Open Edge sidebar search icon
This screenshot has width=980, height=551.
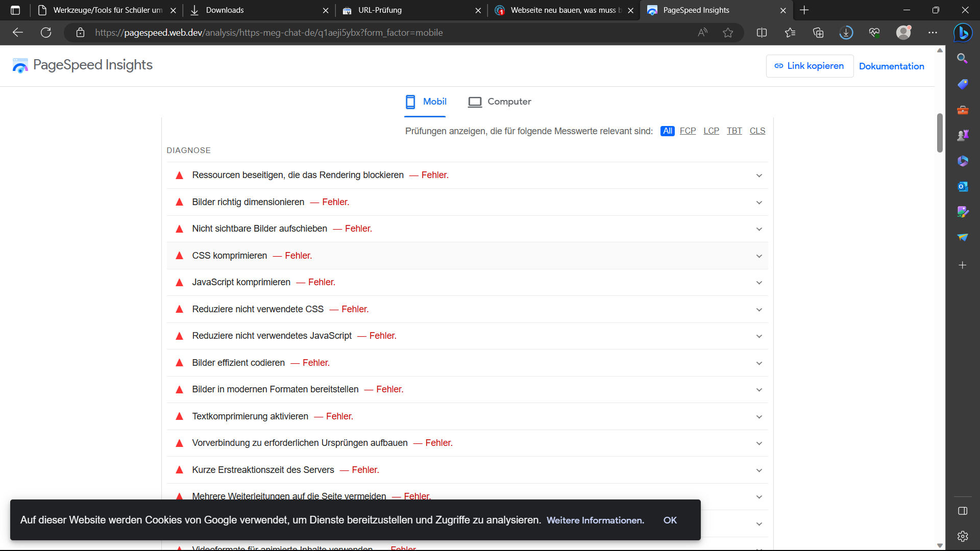[x=963, y=58]
